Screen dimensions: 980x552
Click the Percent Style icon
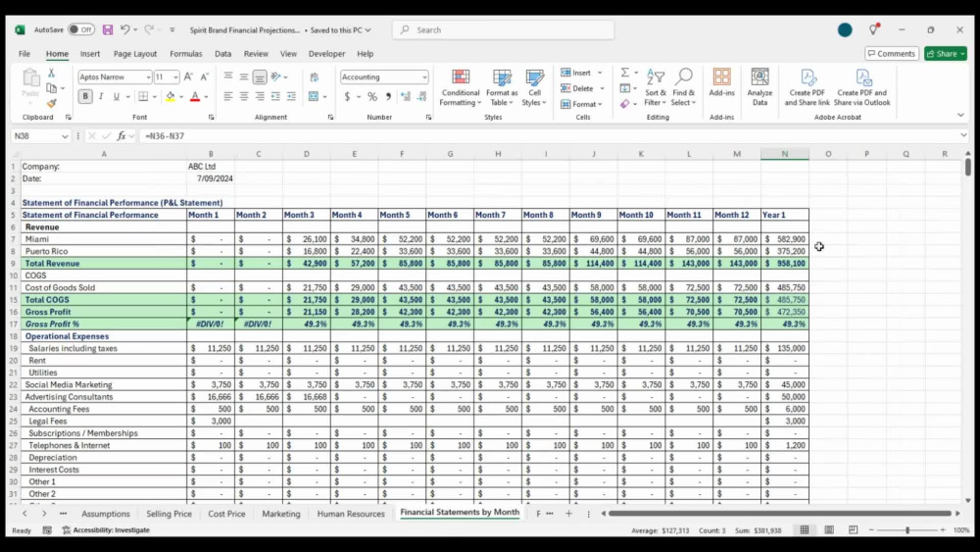click(x=371, y=96)
